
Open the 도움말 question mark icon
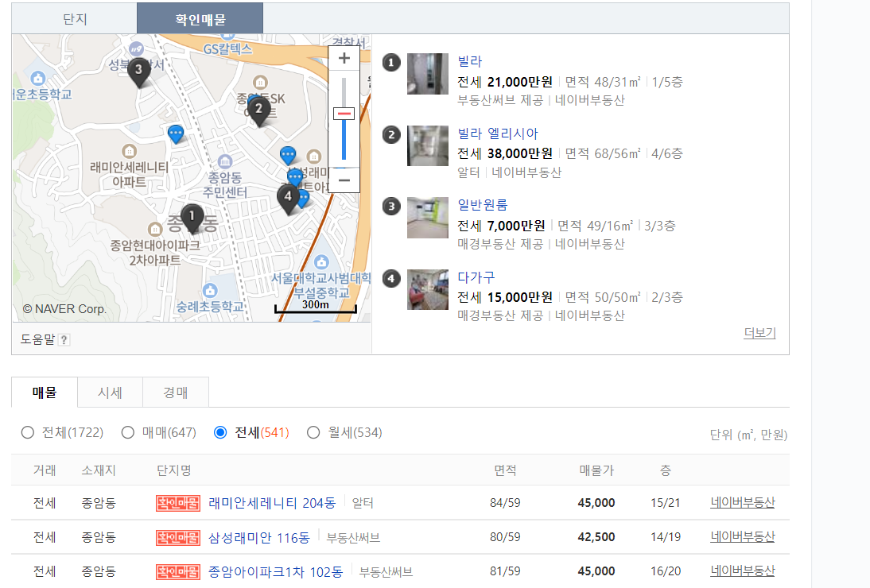64,340
